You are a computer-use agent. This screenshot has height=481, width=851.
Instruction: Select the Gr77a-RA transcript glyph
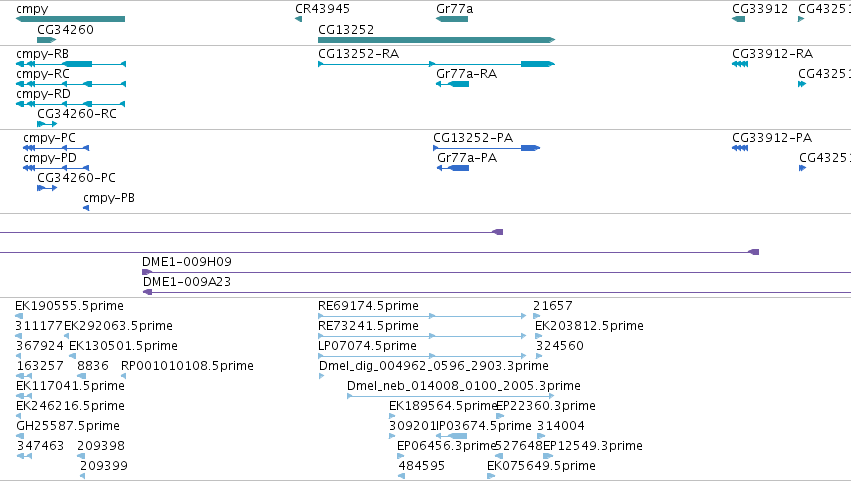(452, 84)
